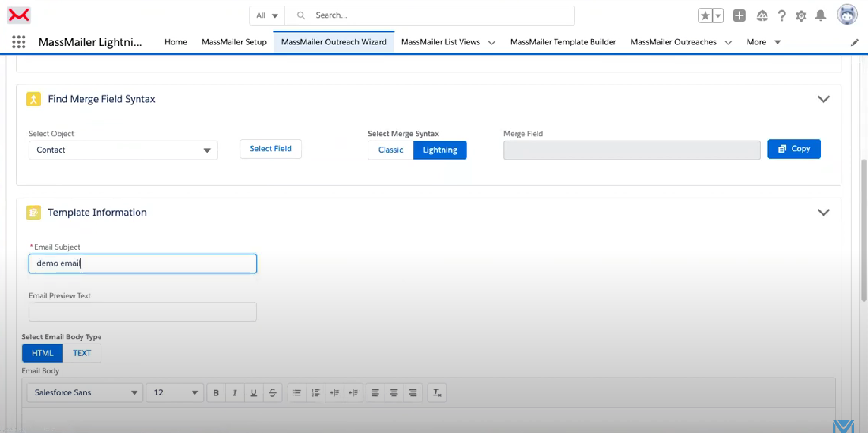Image resolution: width=868 pixels, height=433 pixels.
Task: Expand MassMailer Outreaches tab menu
Action: pyautogui.click(x=728, y=43)
